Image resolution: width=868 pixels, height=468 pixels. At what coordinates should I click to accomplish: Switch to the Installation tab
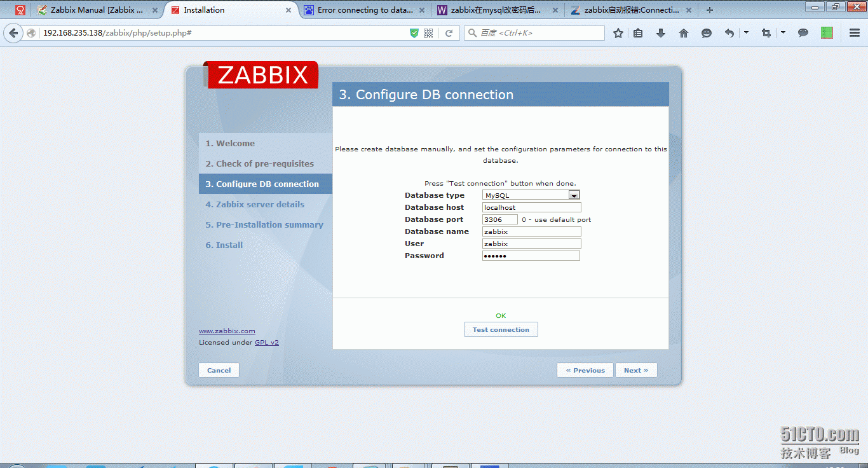(231, 10)
